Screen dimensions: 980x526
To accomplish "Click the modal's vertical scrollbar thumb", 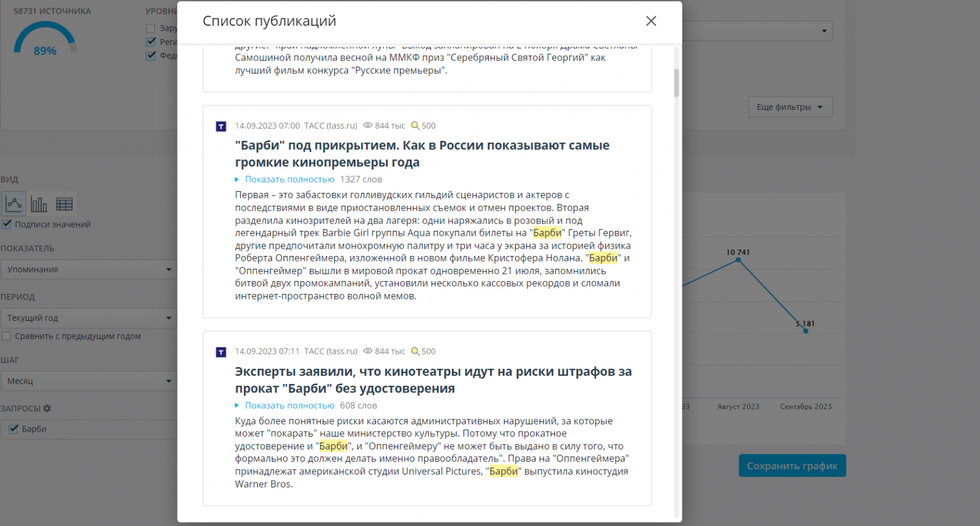I will click(x=676, y=83).
